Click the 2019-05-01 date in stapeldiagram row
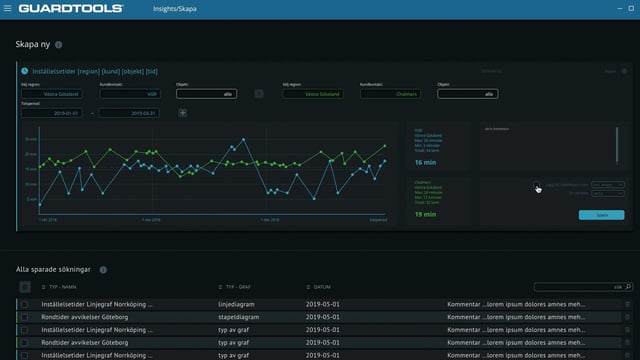 point(322,317)
